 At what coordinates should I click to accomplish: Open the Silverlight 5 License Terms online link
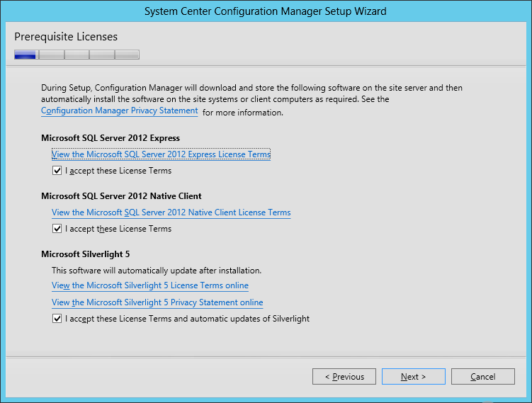pos(150,285)
